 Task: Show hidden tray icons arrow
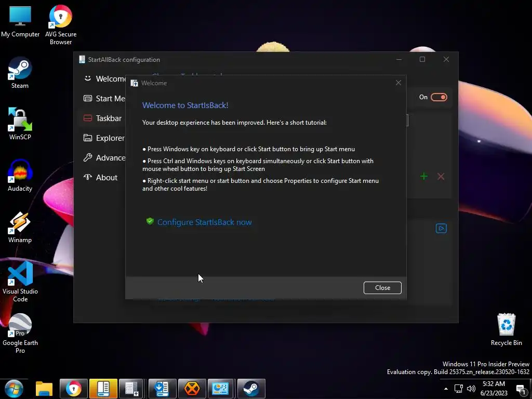[x=446, y=389]
